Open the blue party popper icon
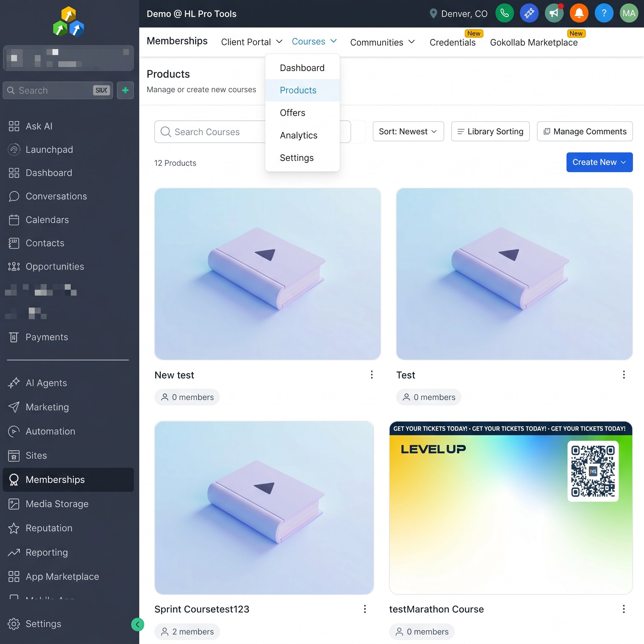The image size is (644, 644). [x=529, y=13]
